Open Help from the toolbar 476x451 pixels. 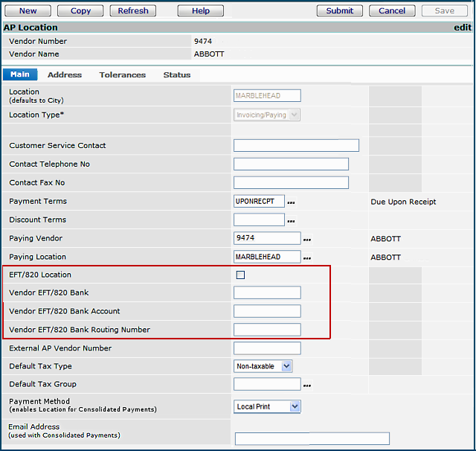click(201, 10)
